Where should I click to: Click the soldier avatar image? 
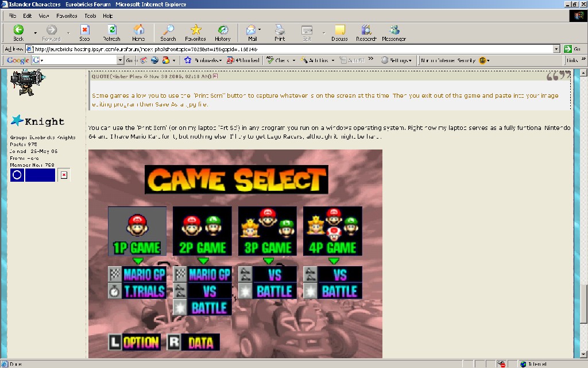(x=28, y=82)
